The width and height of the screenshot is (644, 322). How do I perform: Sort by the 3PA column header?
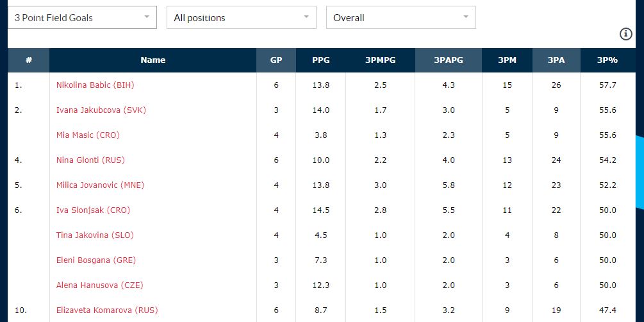(x=556, y=60)
